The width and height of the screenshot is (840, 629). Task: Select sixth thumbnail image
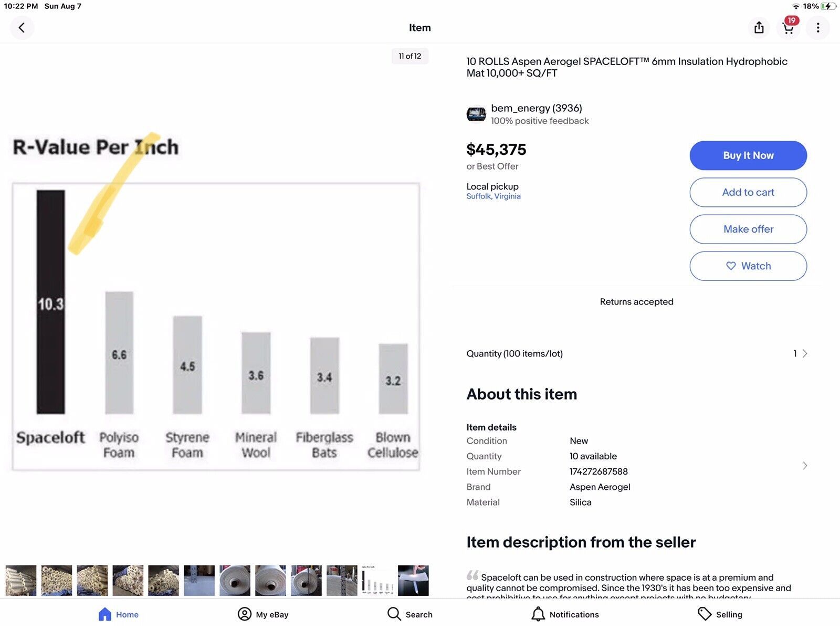coord(199,580)
